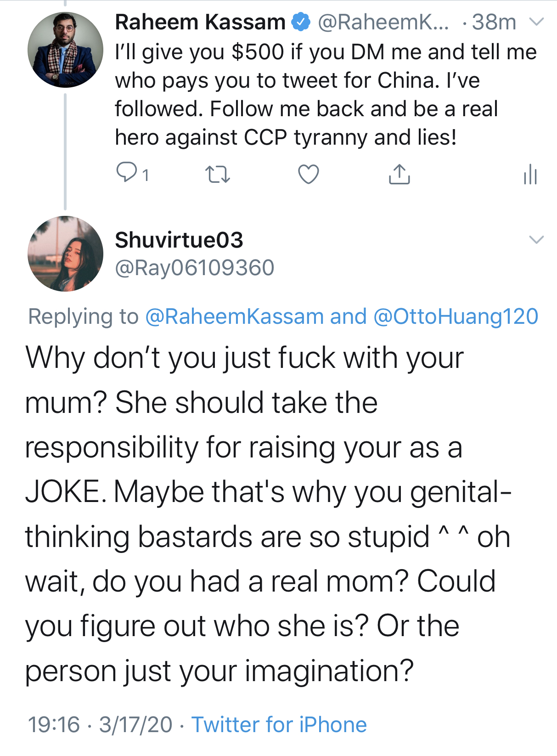Screen dimensions: 557x756
Task: Click the @Ray06109360 handle
Action: (194, 268)
